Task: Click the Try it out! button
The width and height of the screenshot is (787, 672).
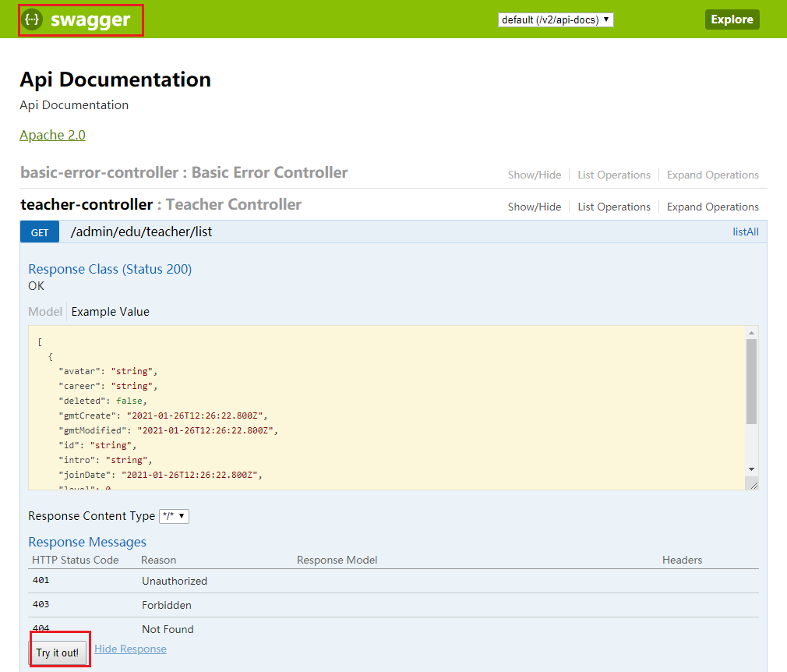Action: [x=57, y=653]
